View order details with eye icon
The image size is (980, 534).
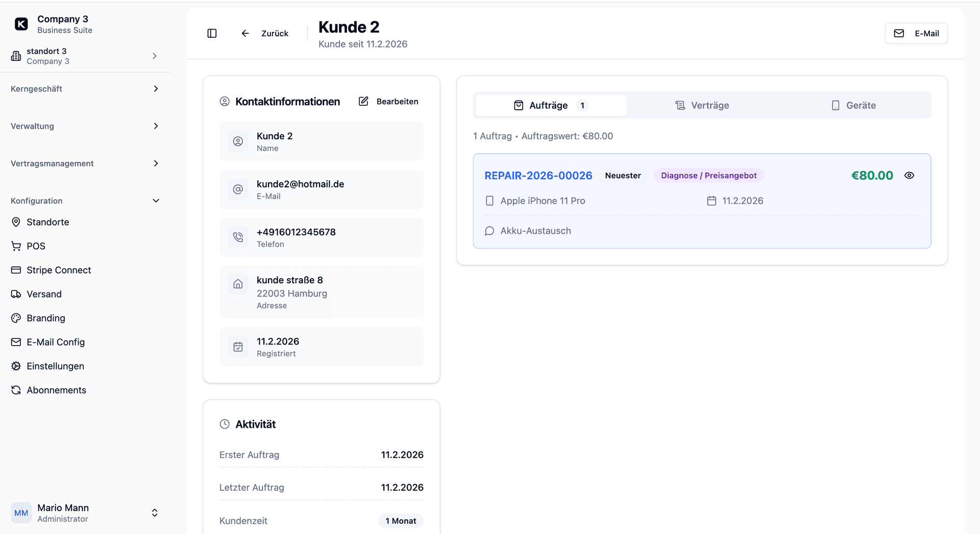pos(909,175)
